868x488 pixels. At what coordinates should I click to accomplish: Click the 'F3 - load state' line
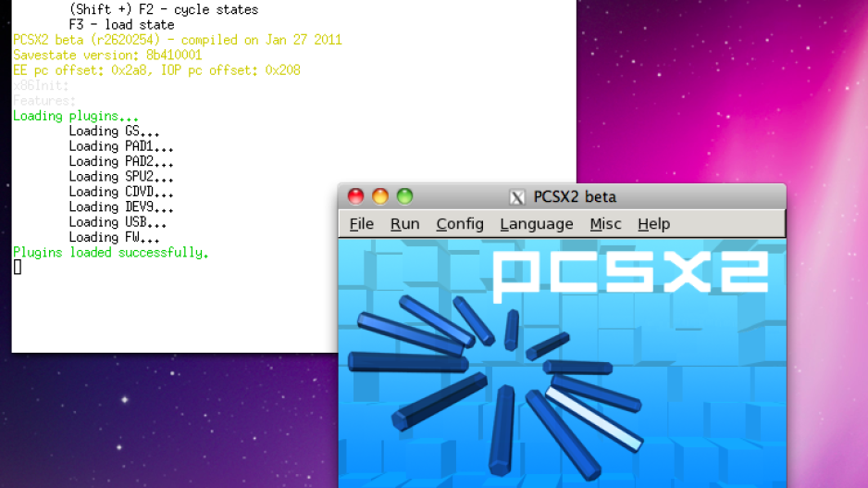click(x=121, y=25)
